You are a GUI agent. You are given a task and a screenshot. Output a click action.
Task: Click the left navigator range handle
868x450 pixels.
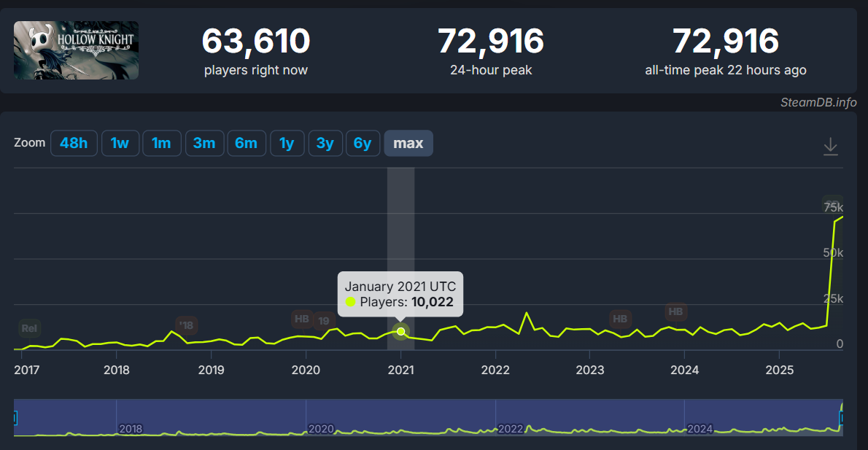pos(15,418)
